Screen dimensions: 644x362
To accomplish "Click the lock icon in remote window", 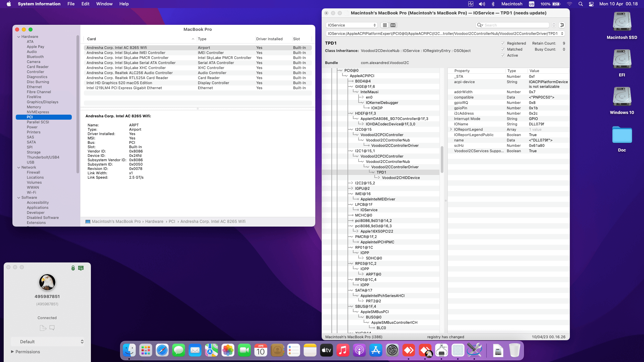I will 73,268.
